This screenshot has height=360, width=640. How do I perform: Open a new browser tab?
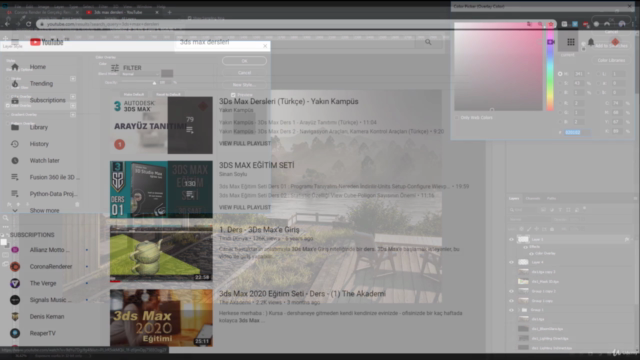169,12
